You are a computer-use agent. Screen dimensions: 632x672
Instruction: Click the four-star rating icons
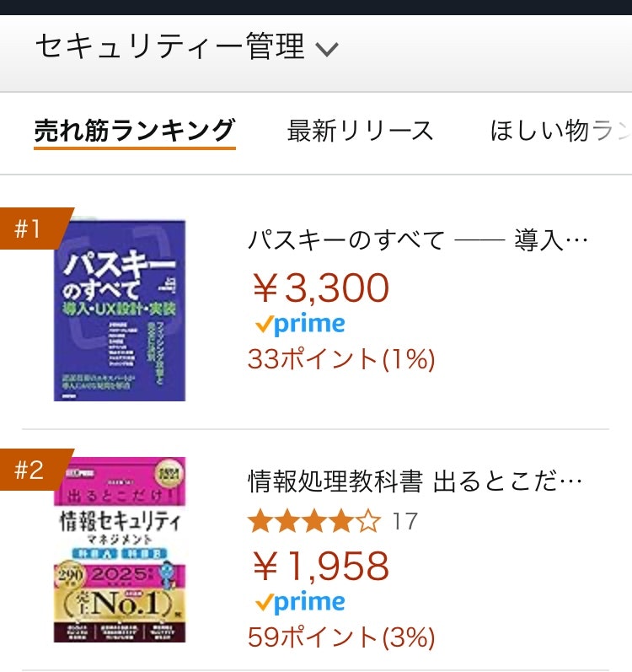pyautogui.click(x=314, y=522)
